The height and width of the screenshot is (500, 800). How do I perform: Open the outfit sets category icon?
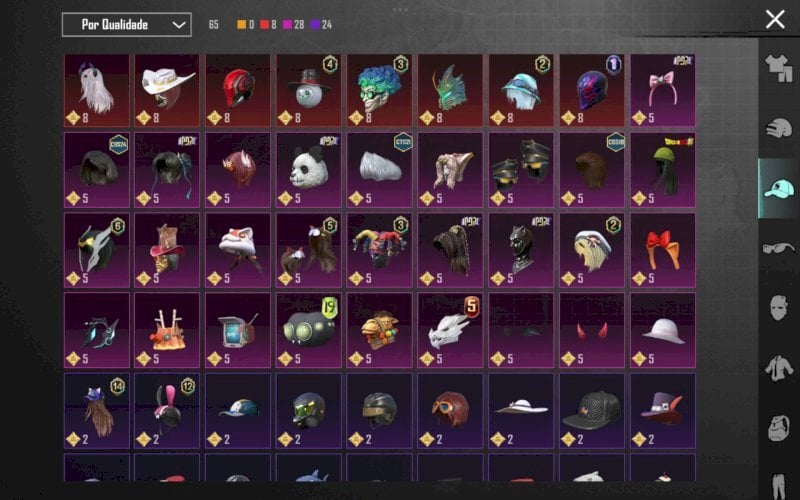(779, 68)
